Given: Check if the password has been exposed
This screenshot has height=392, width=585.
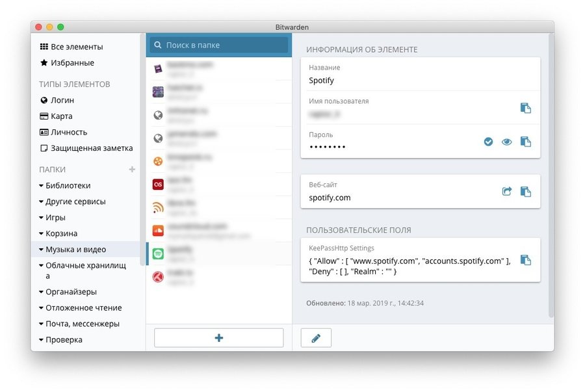Looking at the screenshot, I should [488, 142].
